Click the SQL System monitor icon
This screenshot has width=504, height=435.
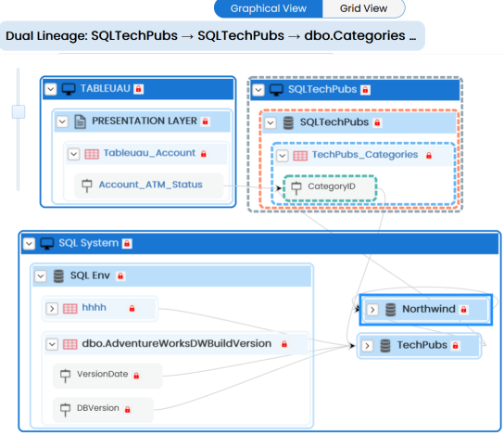[x=47, y=244]
